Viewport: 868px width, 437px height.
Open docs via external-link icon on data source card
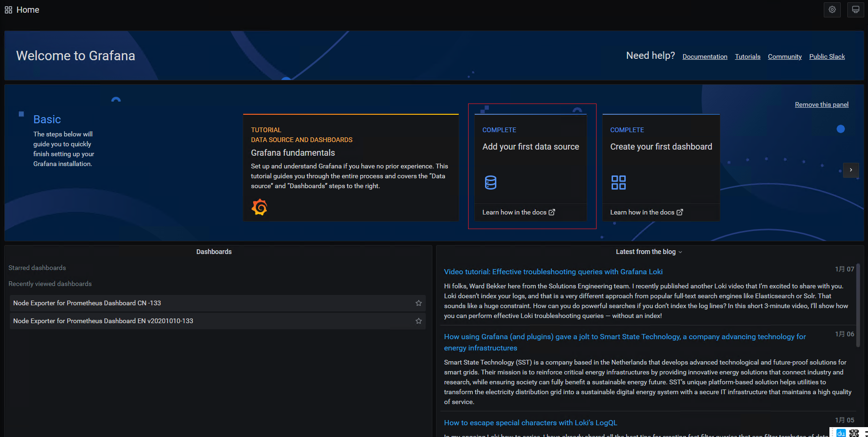tap(553, 212)
